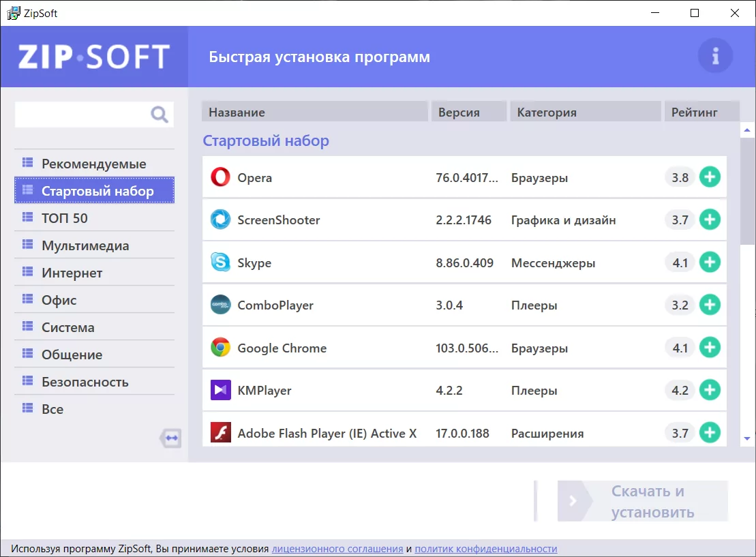The image size is (756, 557).
Task: Open the Система category
Action: [95, 327]
